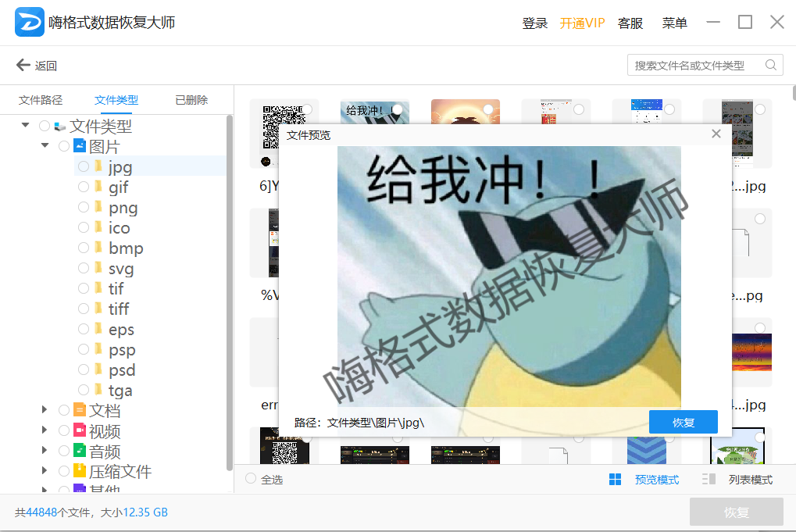The width and height of the screenshot is (796, 532).
Task: Click 返回 to go back
Action: [x=45, y=66]
